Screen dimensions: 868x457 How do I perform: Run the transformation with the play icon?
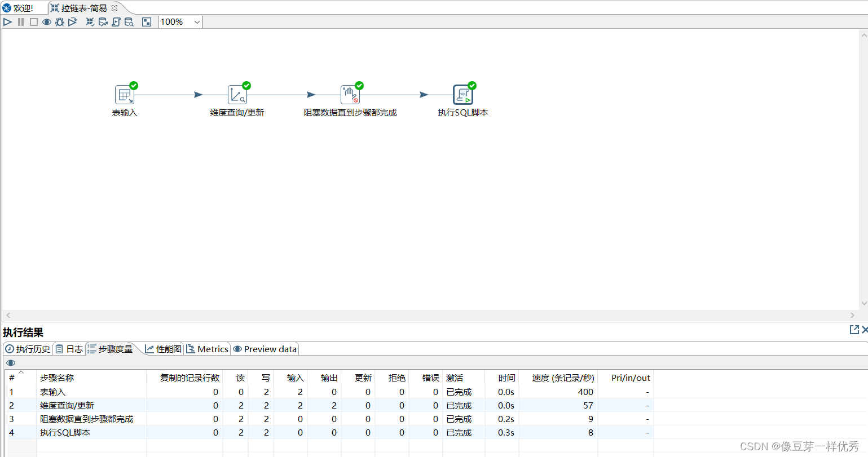point(7,22)
